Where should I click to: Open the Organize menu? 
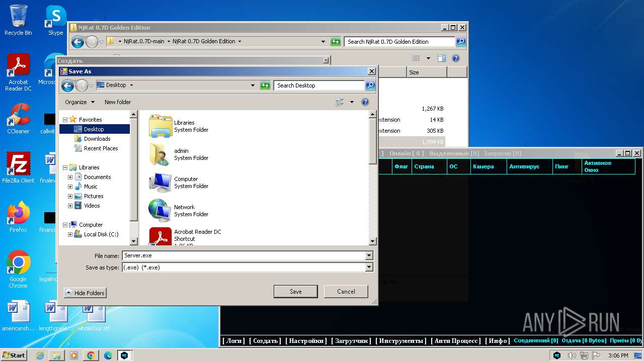tap(79, 102)
